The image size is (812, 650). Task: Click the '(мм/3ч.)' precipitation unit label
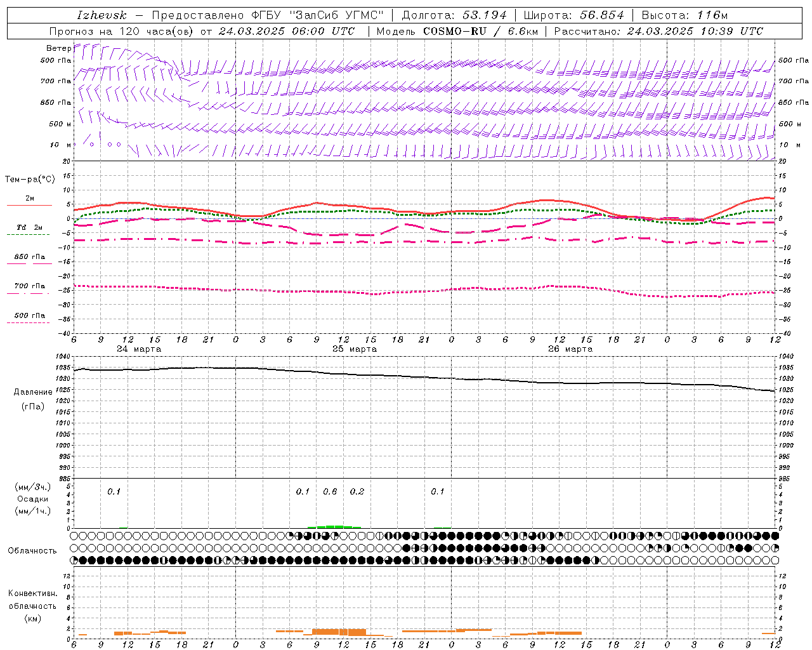point(33,487)
